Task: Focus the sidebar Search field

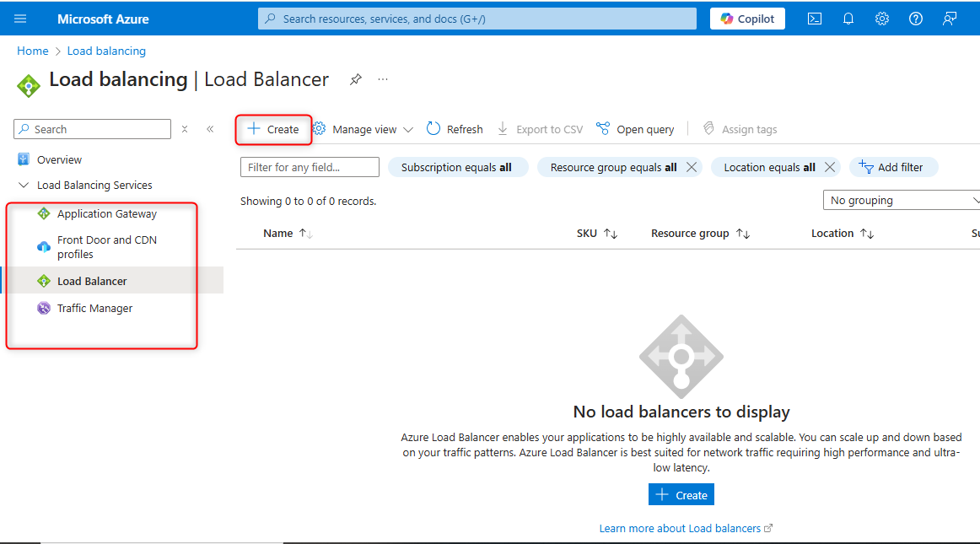Action: coord(93,129)
